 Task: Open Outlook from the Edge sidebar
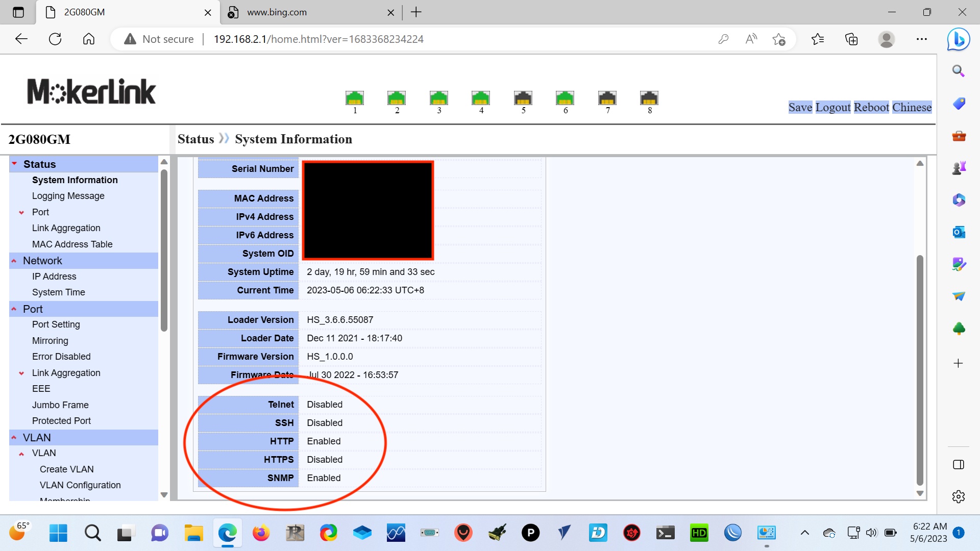coord(959,232)
